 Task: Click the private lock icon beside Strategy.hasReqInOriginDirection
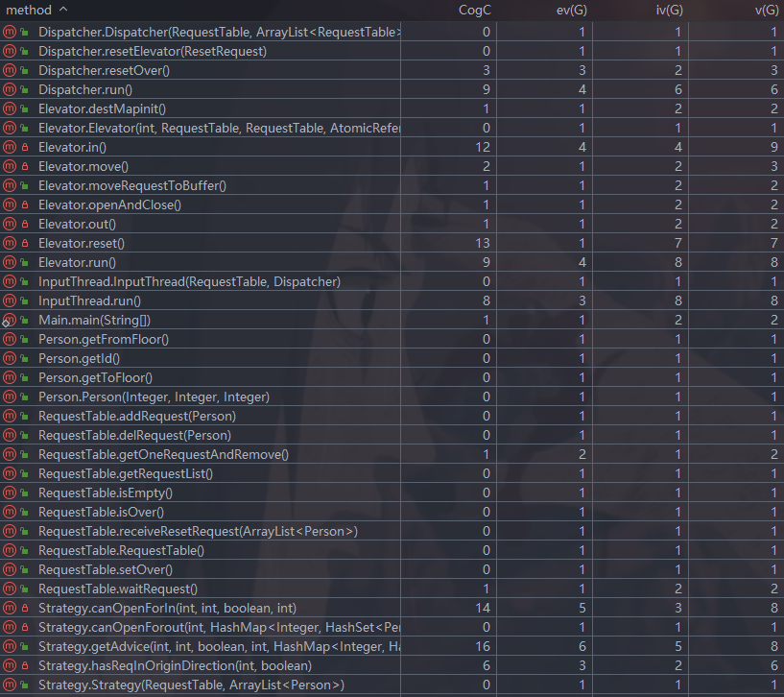click(x=24, y=665)
